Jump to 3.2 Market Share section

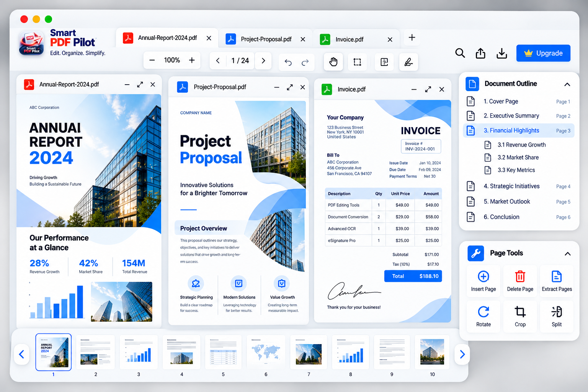pos(518,157)
